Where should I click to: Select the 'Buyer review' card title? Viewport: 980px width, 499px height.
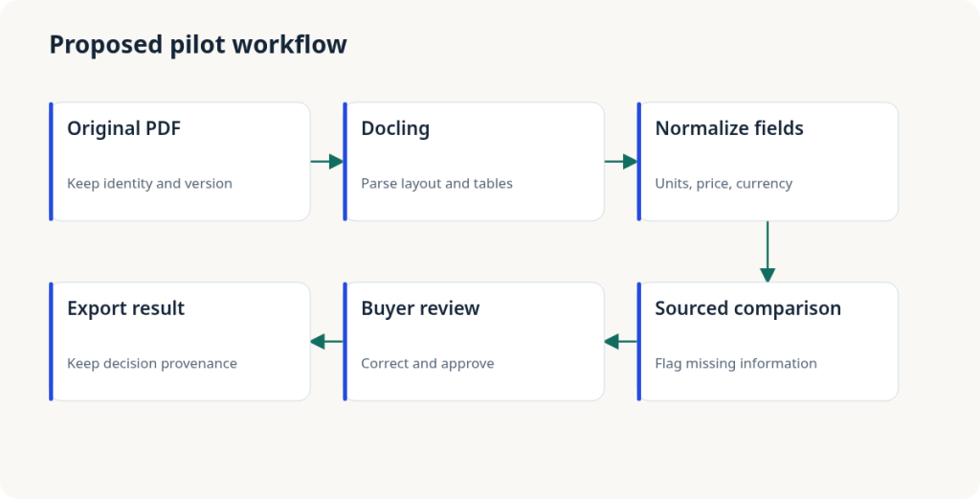420,308
